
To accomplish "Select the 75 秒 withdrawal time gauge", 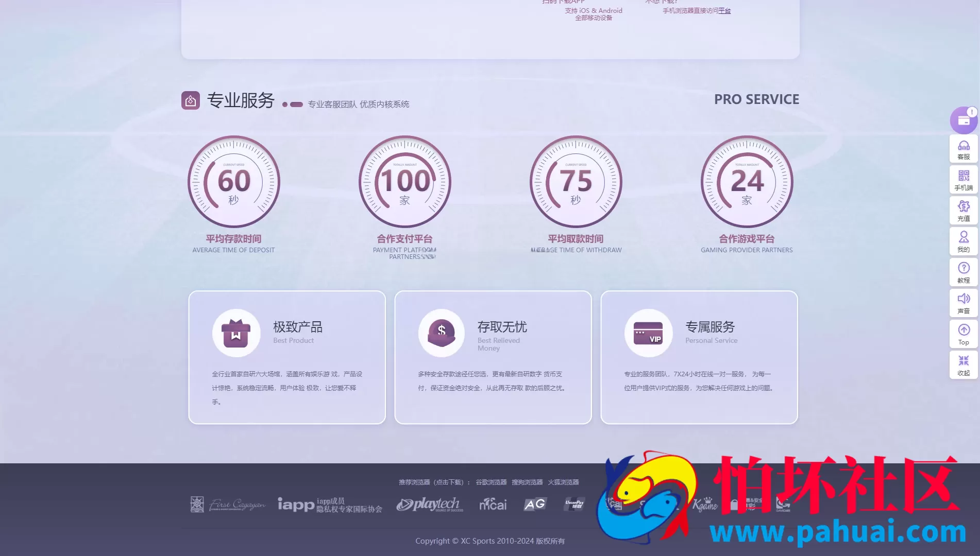I will tap(576, 182).
